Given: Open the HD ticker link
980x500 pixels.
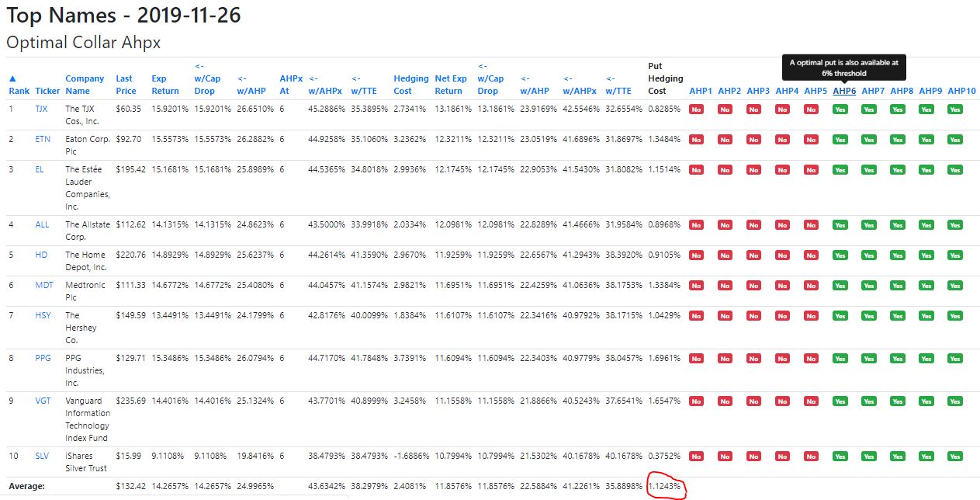Looking at the screenshot, I should [41, 255].
